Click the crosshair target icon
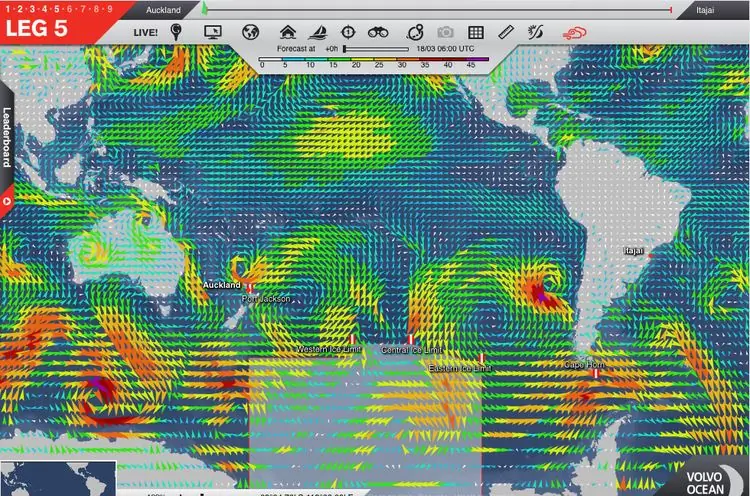 (x=348, y=32)
